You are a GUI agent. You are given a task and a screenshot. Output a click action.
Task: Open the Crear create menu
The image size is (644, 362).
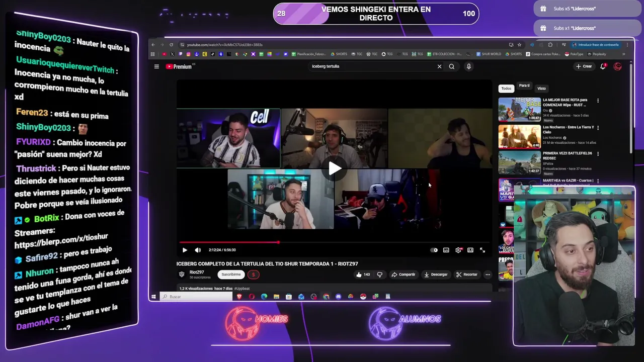pos(584,66)
